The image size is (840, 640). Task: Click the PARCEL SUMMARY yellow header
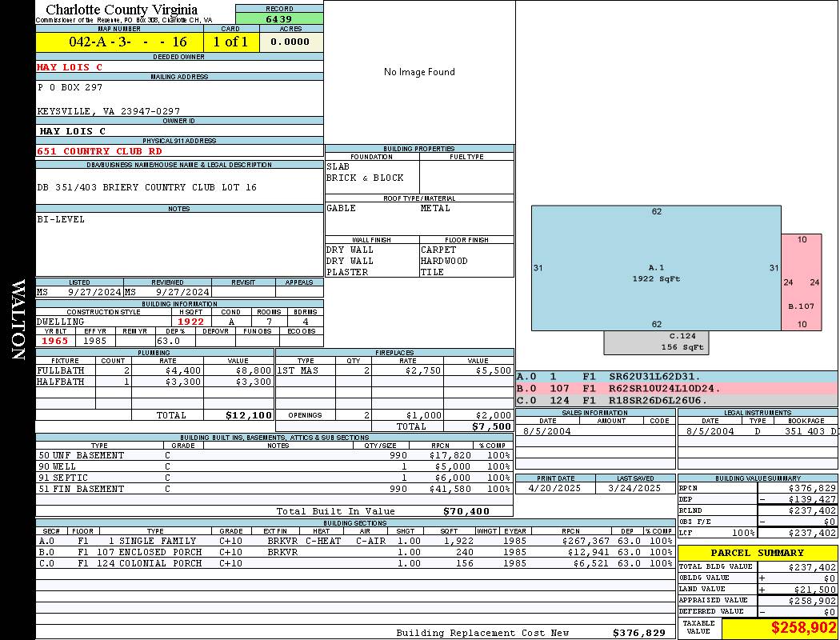(757, 553)
